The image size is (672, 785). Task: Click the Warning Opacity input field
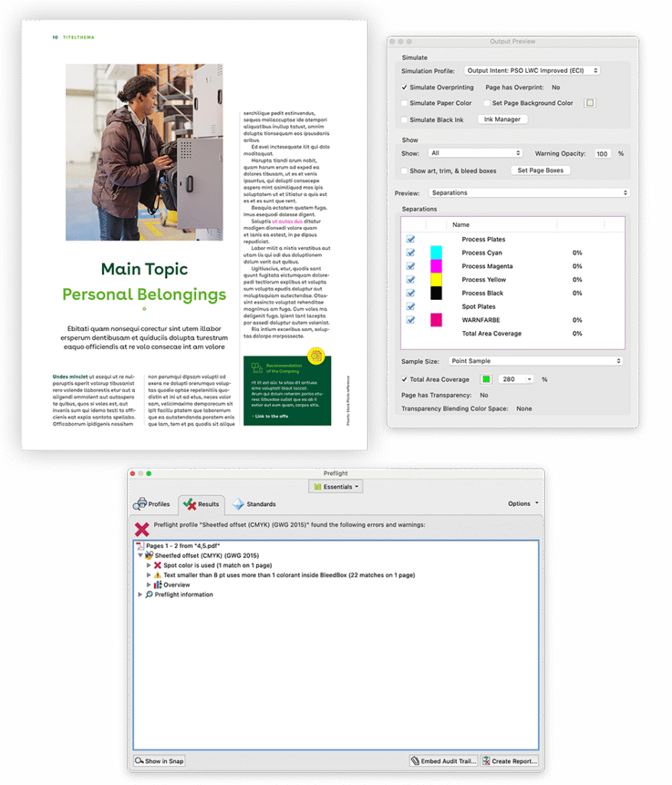click(x=602, y=154)
